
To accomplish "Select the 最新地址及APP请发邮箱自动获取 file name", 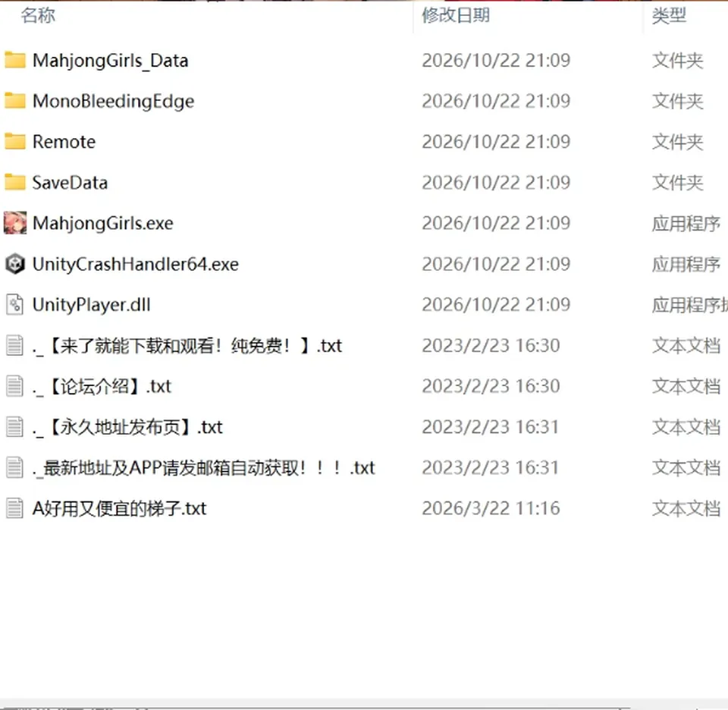I will click(203, 468).
